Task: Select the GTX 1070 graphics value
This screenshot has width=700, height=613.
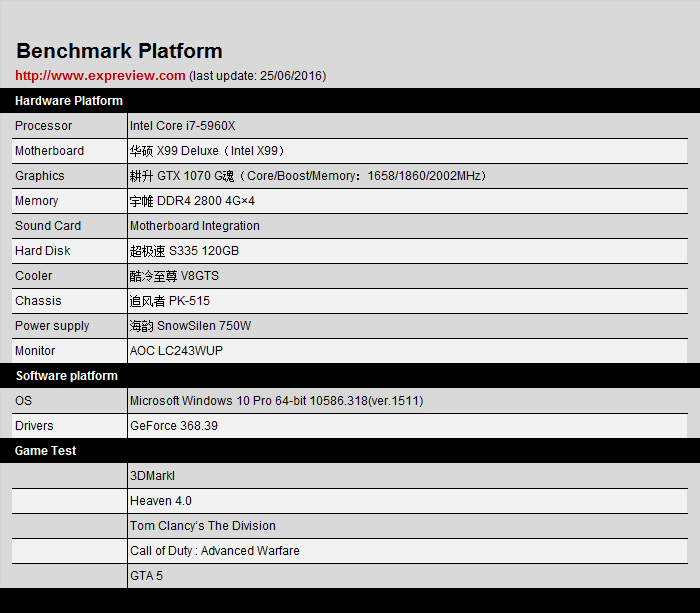Action: click(308, 176)
